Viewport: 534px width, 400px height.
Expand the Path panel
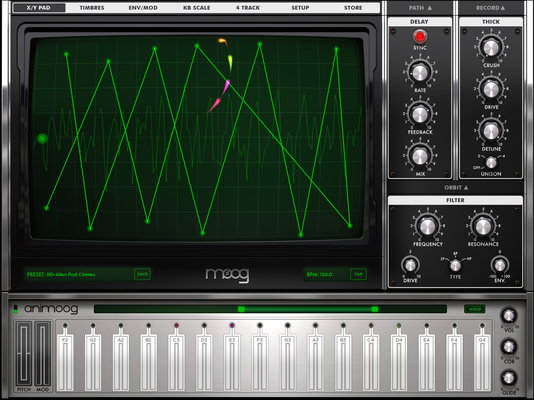(x=420, y=7)
